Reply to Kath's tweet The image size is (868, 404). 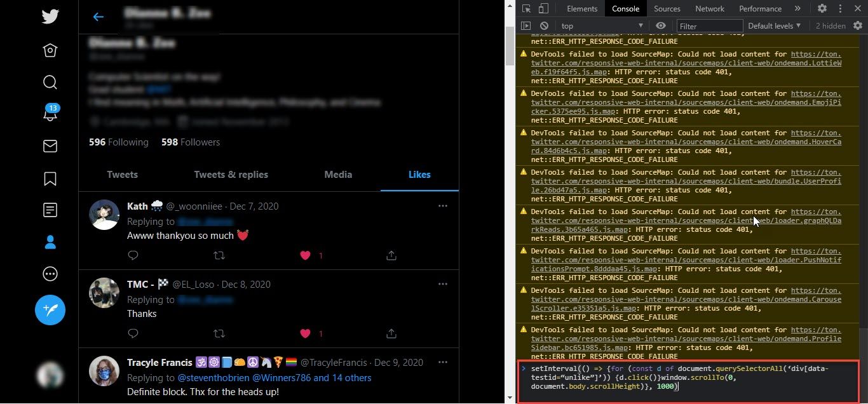click(133, 255)
